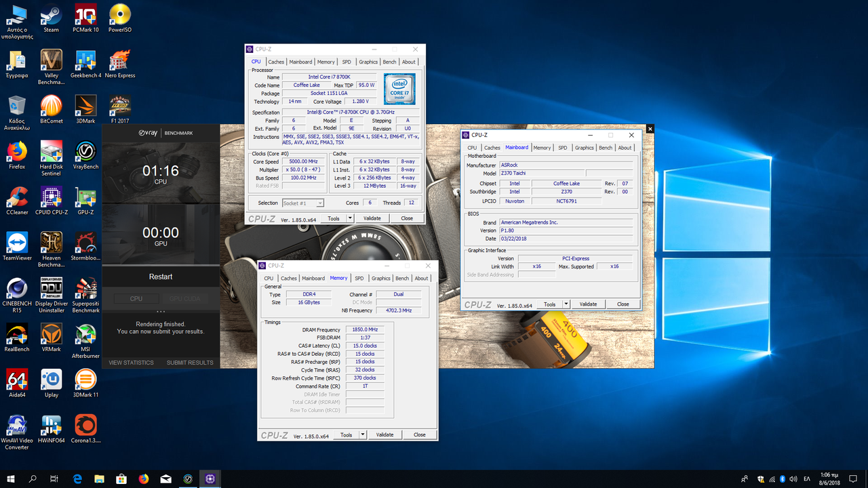Click the Windows Start button
Viewport: 868px width, 488px height.
[11, 479]
